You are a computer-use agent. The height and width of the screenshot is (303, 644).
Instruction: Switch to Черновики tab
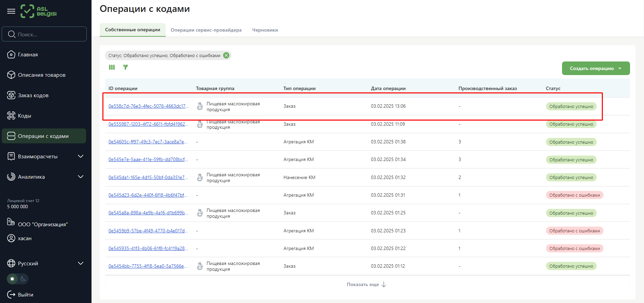(x=265, y=30)
